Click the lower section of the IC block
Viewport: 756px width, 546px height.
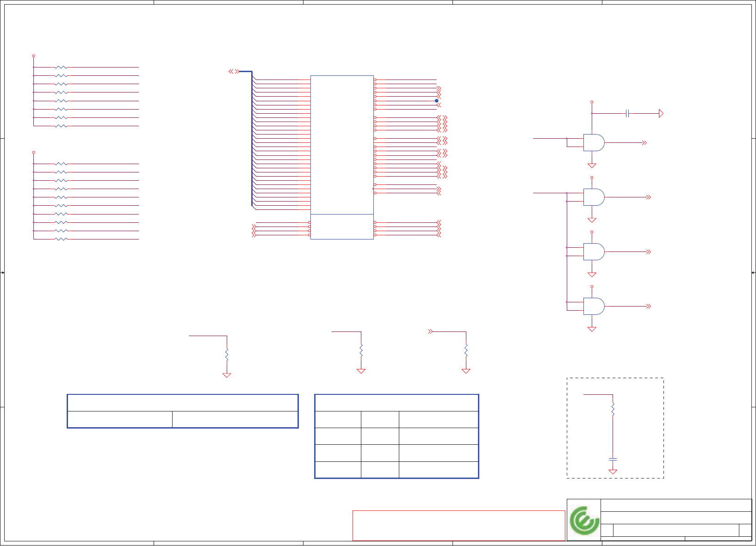point(342,227)
